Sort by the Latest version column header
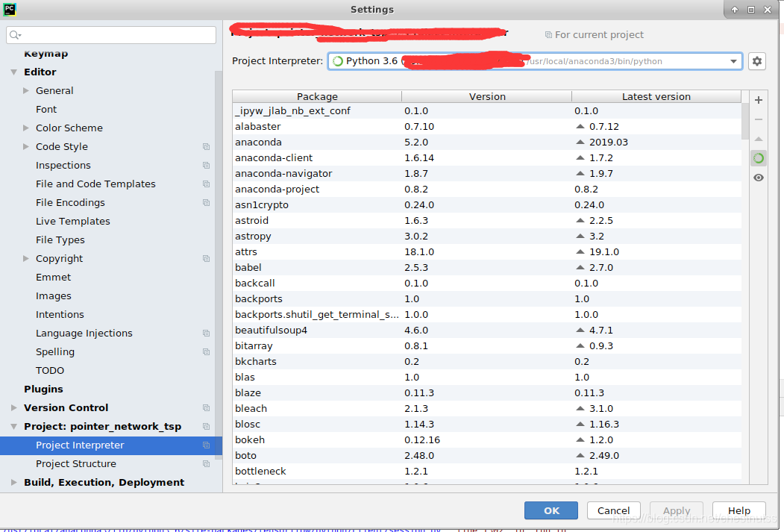Viewport: 784px width, 532px height. [656, 96]
